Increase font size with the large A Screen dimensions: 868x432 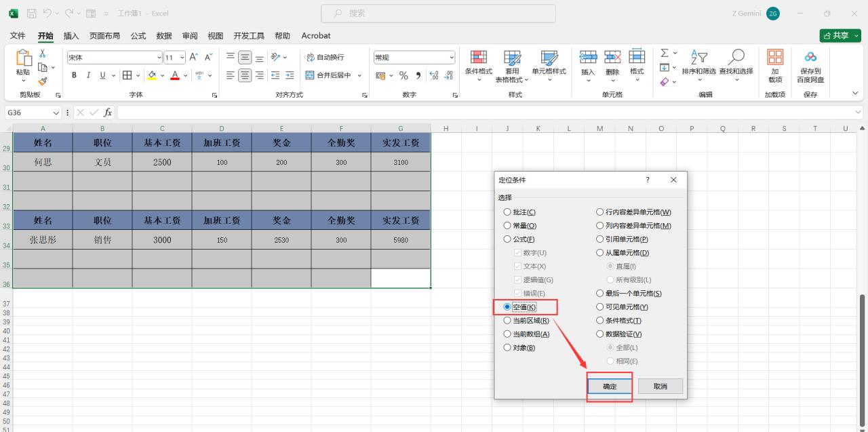tap(193, 58)
